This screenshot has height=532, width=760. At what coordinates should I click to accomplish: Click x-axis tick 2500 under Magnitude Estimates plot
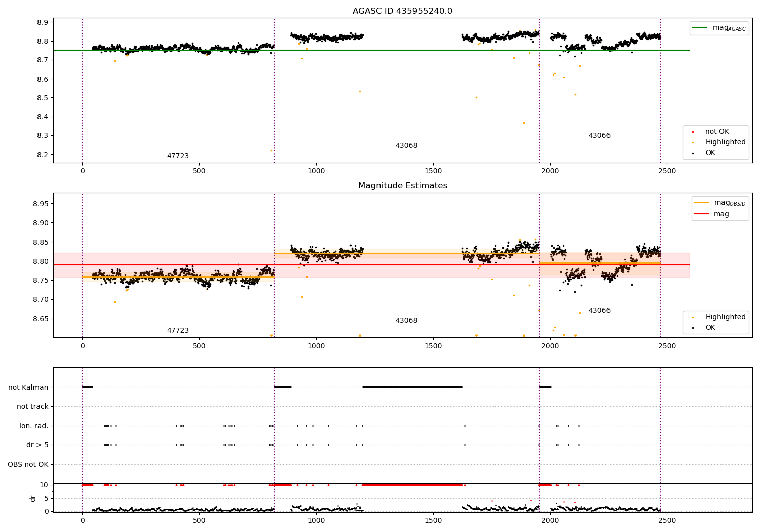pyautogui.click(x=667, y=346)
